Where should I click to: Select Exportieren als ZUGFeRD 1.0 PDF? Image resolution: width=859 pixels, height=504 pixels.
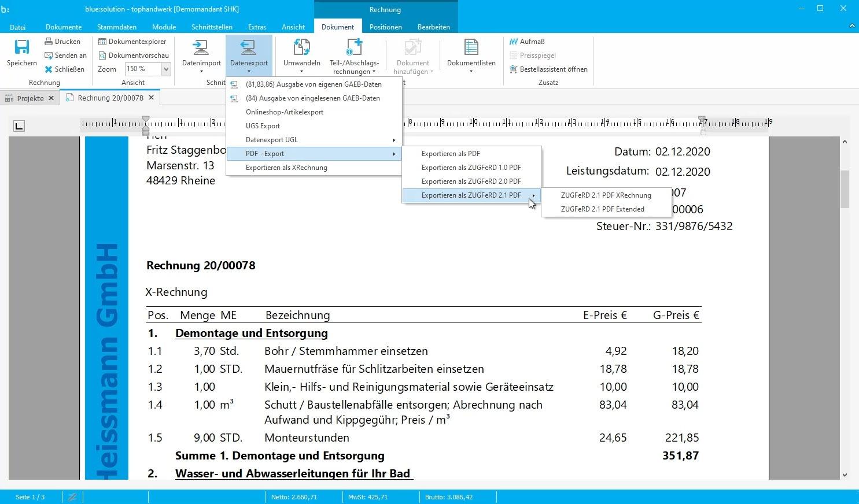pos(471,168)
